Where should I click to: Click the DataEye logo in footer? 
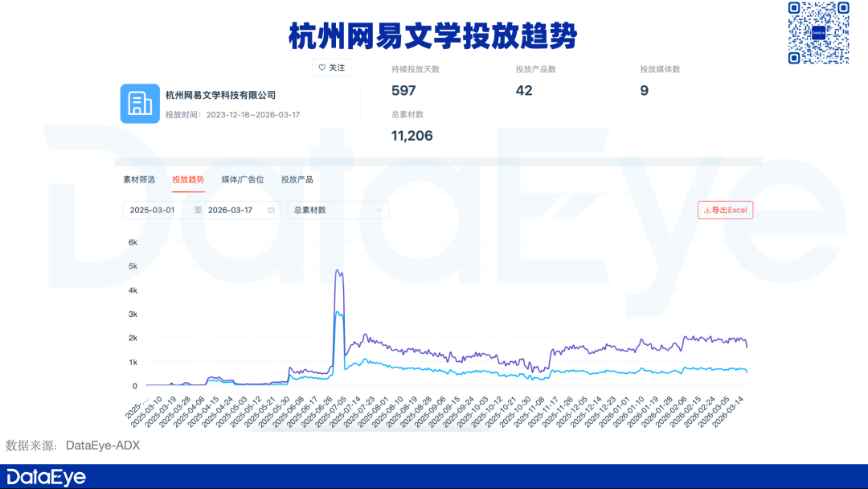46,478
